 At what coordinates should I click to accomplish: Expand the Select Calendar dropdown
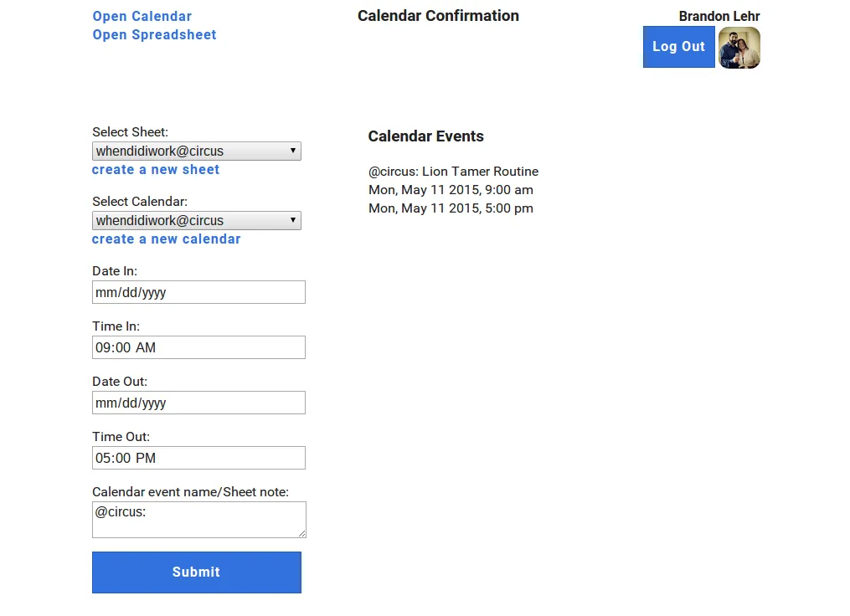coord(196,221)
